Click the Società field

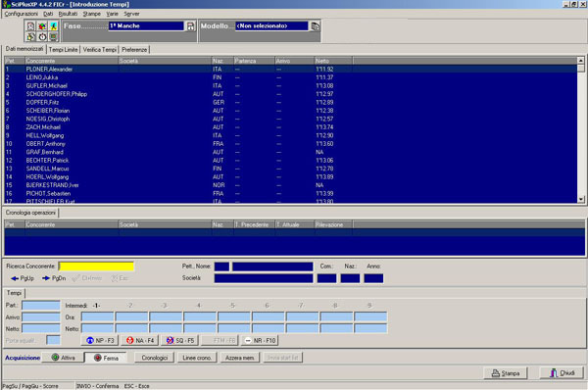(264, 278)
